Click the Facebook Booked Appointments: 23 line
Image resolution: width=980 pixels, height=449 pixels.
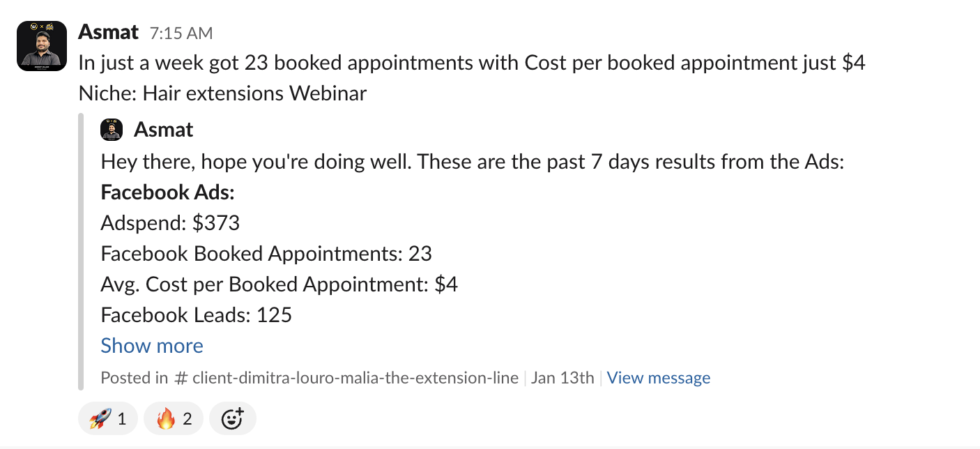point(266,254)
